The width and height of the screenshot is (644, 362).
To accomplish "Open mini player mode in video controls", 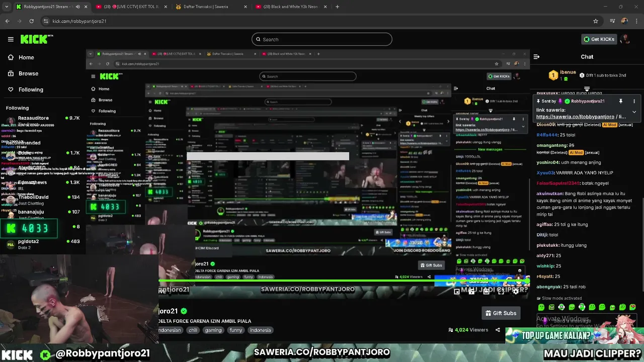I will [457, 291].
